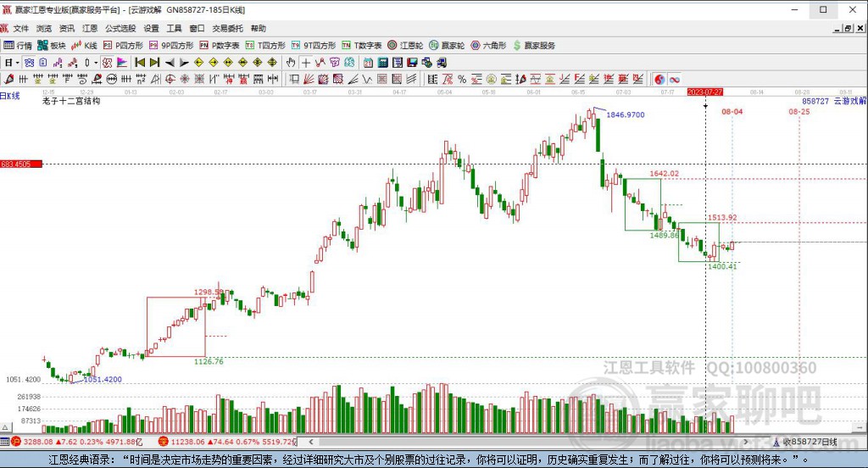Screen dimensions: 868x468
Task: Open the T数字表 tool
Action: [361, 46]
